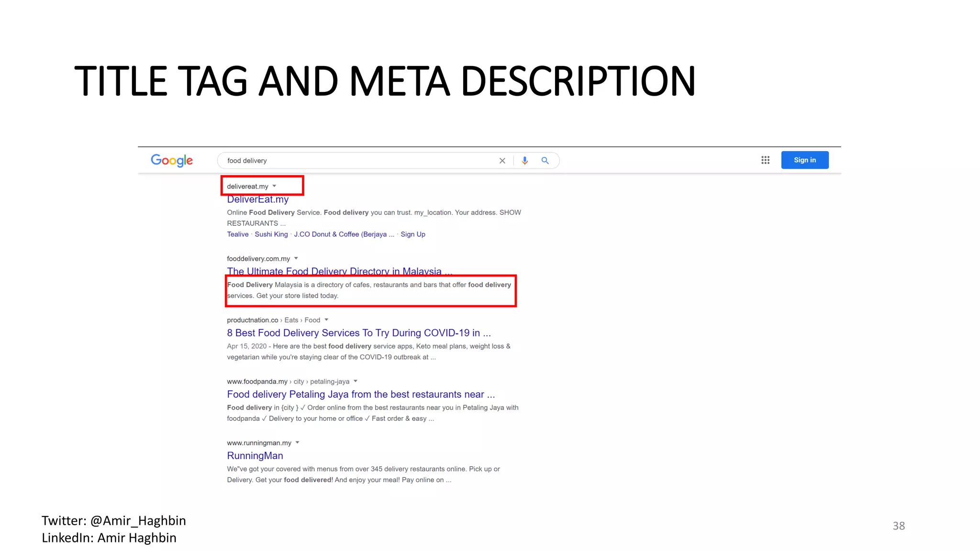Screen dimensions: 980x551
Task: Expand the dropdown arrow beside foodpanda petaling-jaya
Action: 356,381
